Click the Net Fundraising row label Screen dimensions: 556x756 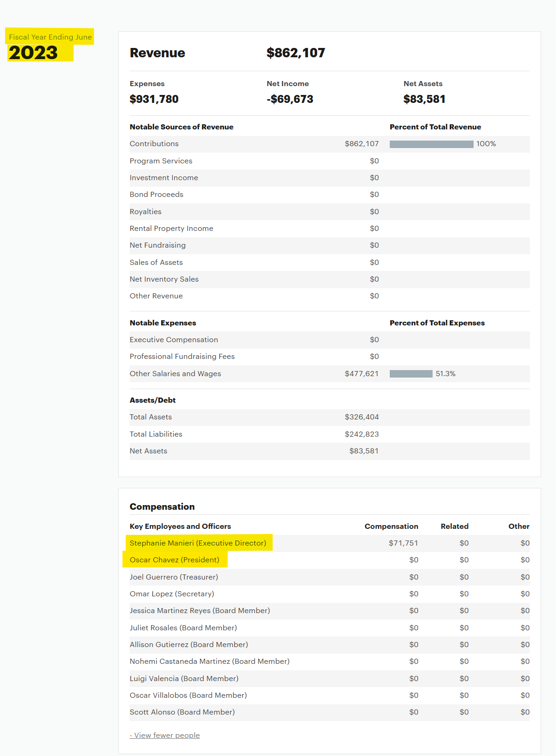[158, 245]
